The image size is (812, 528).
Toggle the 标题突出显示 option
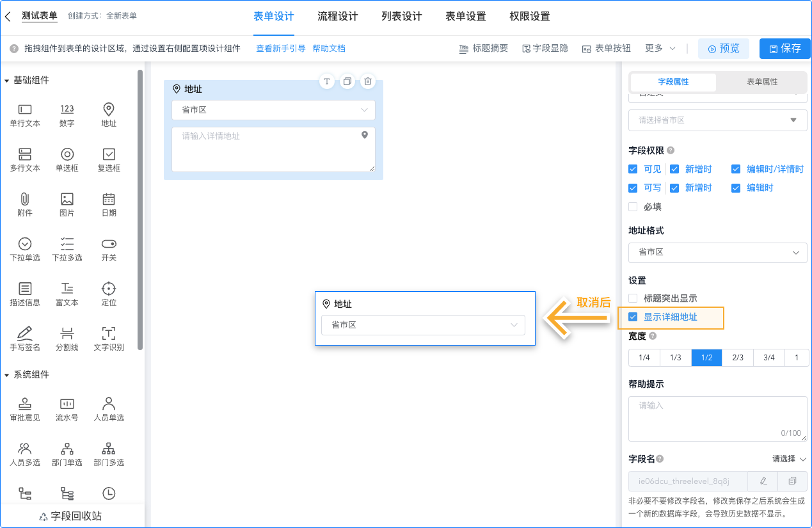click(633, 298)
